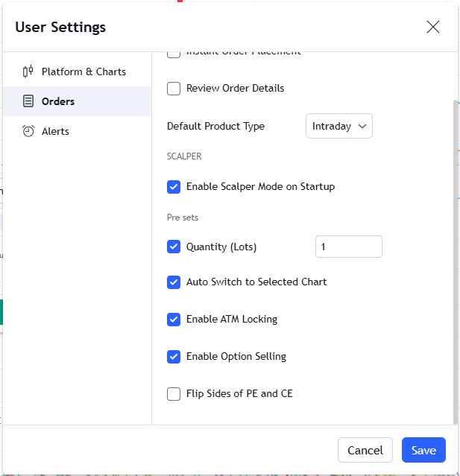Select the Orders settings tab
This screenshot has height=476, width=460.
point(57,101)
